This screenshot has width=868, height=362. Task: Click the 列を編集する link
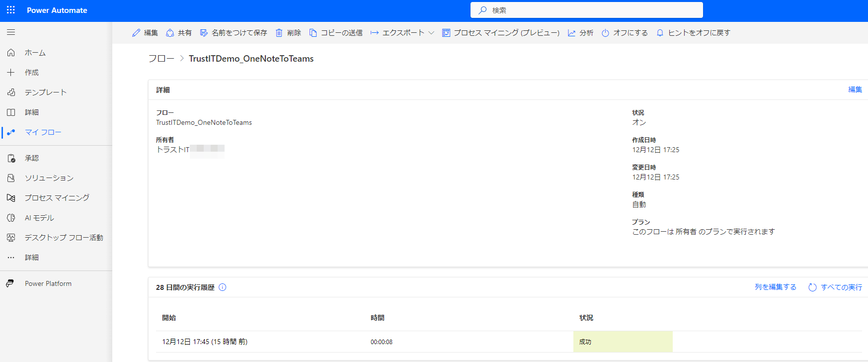(775, 287)
